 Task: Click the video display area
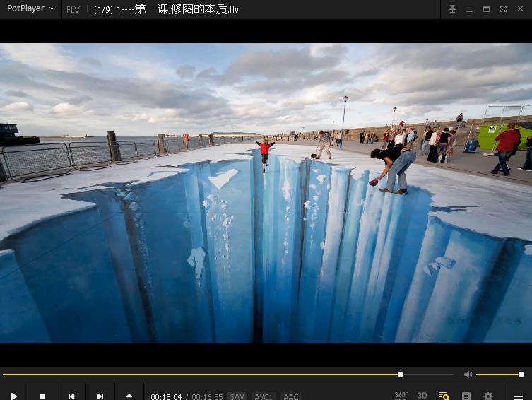(x=266, y=193)
